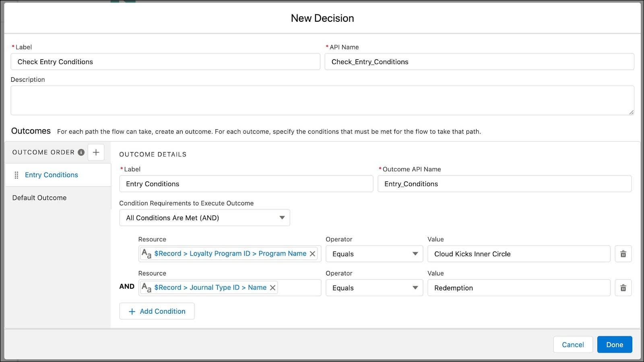The height and width of the screenshot is (362, 644).
Task: Click the plus icon to add outcome
Action: pos(96,152)
